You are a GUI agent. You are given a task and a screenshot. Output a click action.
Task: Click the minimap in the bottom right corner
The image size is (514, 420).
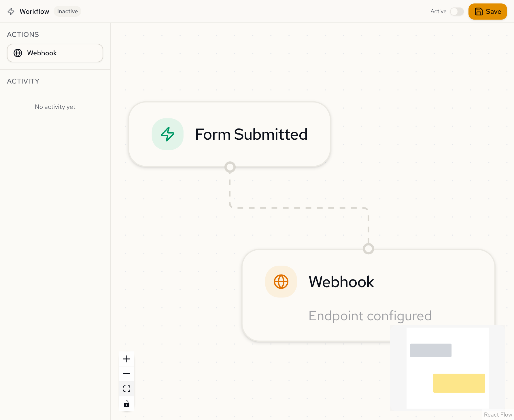(448, 368)
